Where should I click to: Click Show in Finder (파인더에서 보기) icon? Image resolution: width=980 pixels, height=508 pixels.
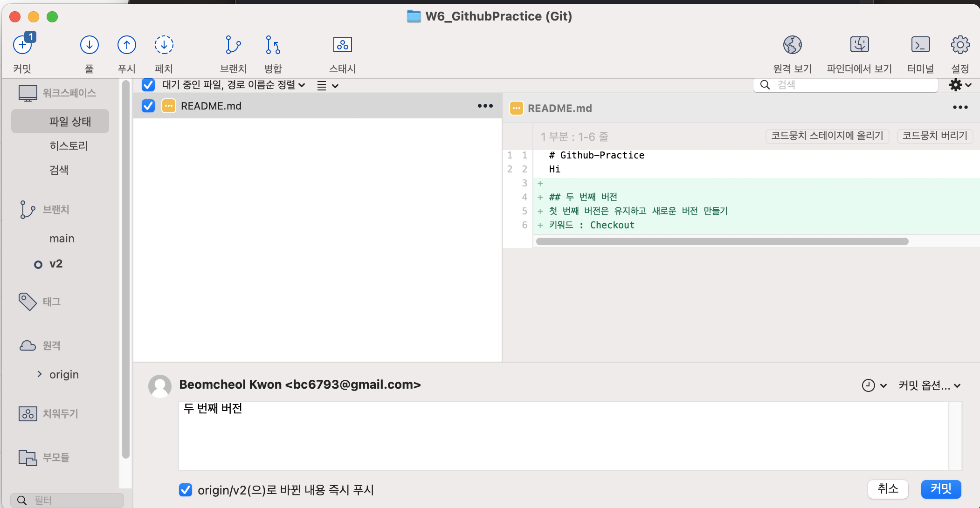[859, 45]
